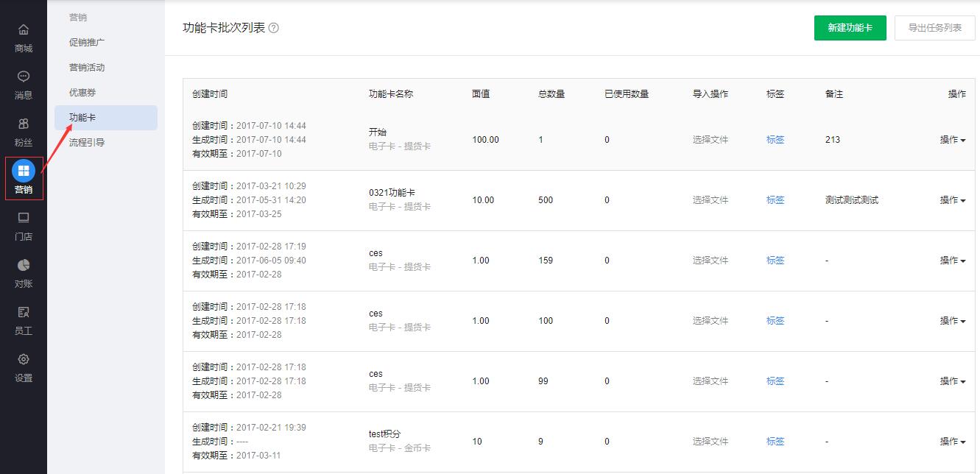Viewport: 980px width, 474px height.
Task: Click 选择文件 for 0321功能卡 row
Action: click(710, 200)
